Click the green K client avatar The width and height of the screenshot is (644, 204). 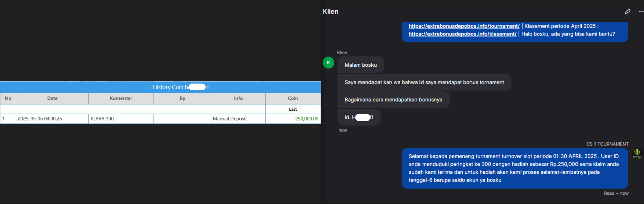point(328,63)
